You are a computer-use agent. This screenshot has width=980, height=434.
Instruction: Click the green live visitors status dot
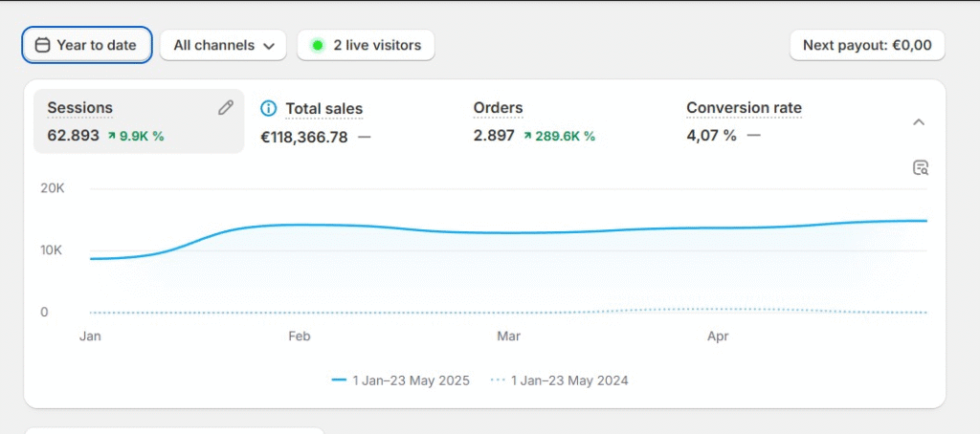[x=318, y=45]
